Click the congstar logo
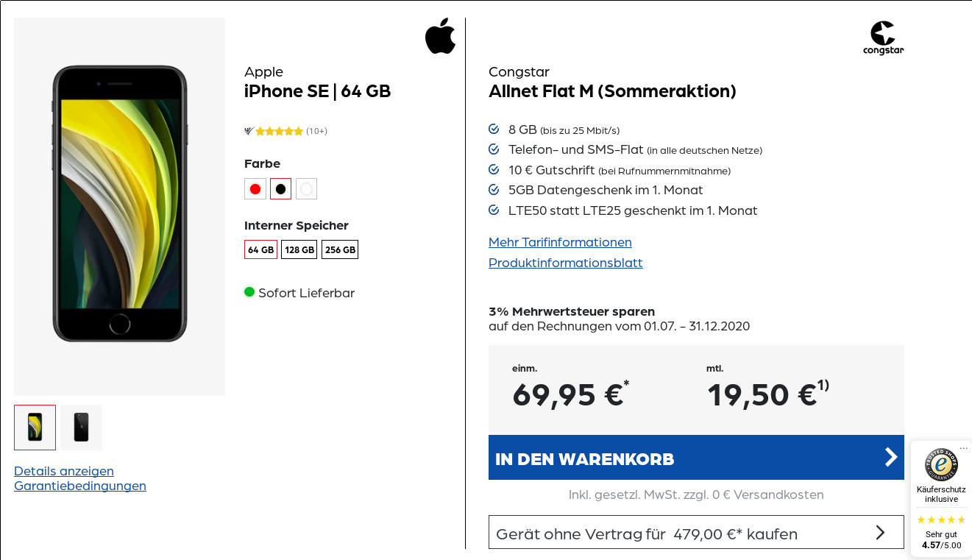The height and width of the screenshot is (560, 972). coord(883,38)
